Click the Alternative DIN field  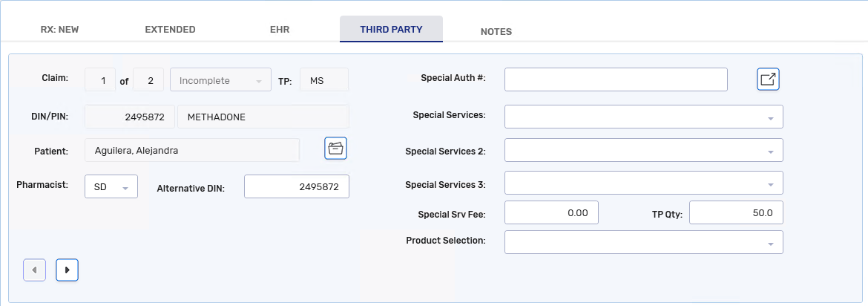point(296,187)
